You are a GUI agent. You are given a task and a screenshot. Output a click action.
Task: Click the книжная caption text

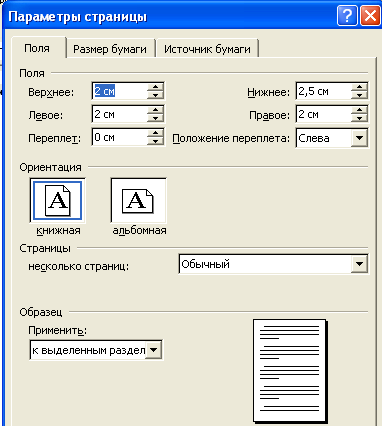58,231
